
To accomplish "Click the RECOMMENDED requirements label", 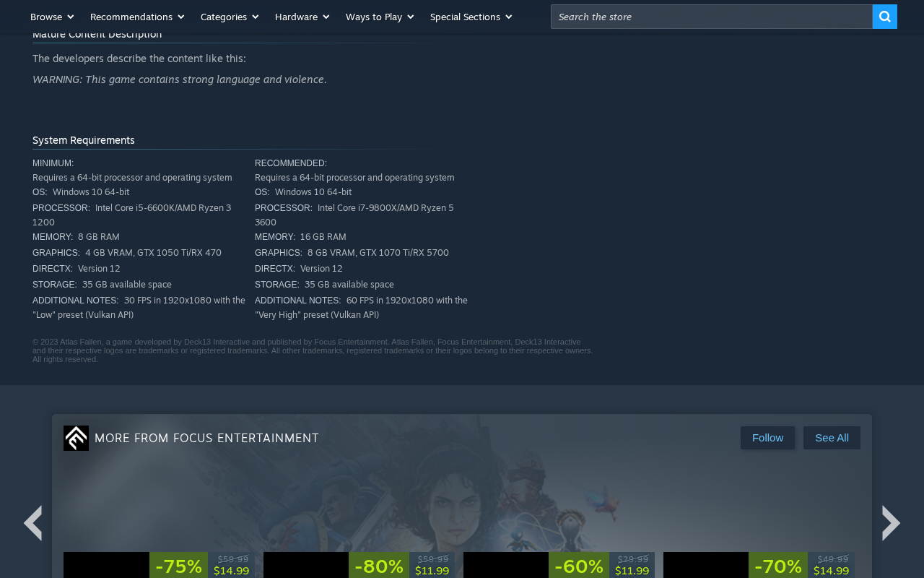I will [x=291, y=163].
